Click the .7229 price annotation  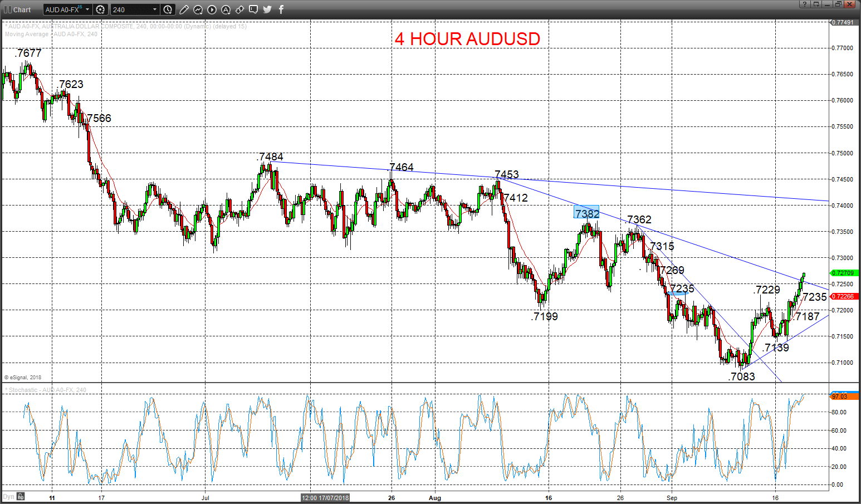click(767, 290)
